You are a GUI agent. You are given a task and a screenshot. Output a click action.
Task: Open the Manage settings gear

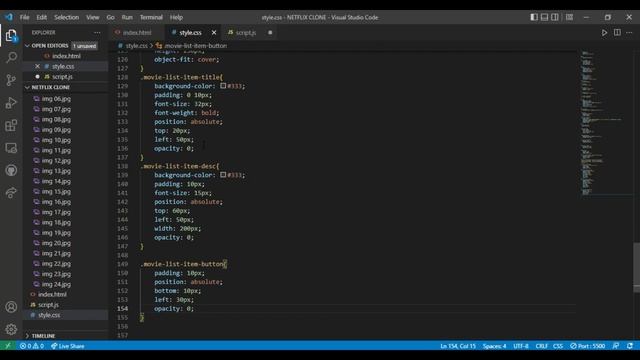pos(11,329)
